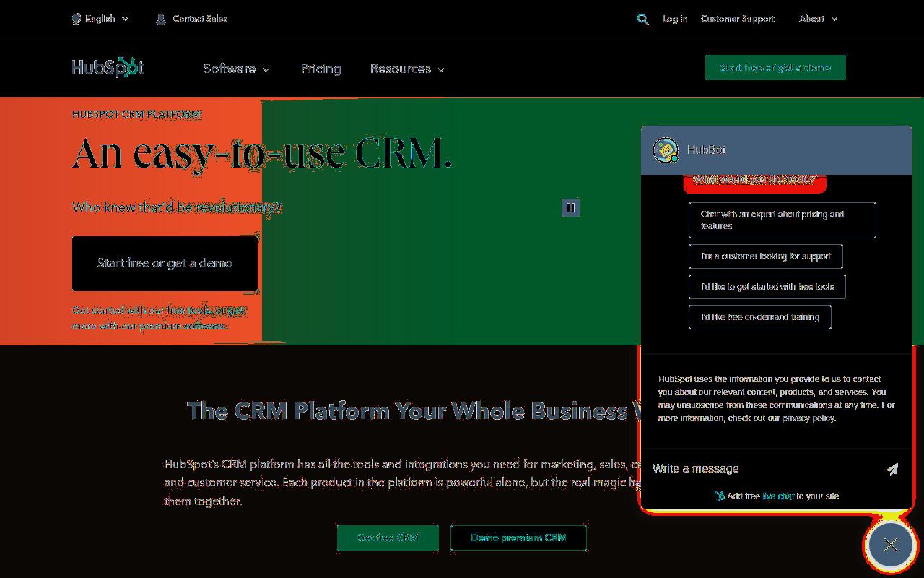Choose I'd like free on-demand training

[x=759, y=317]
